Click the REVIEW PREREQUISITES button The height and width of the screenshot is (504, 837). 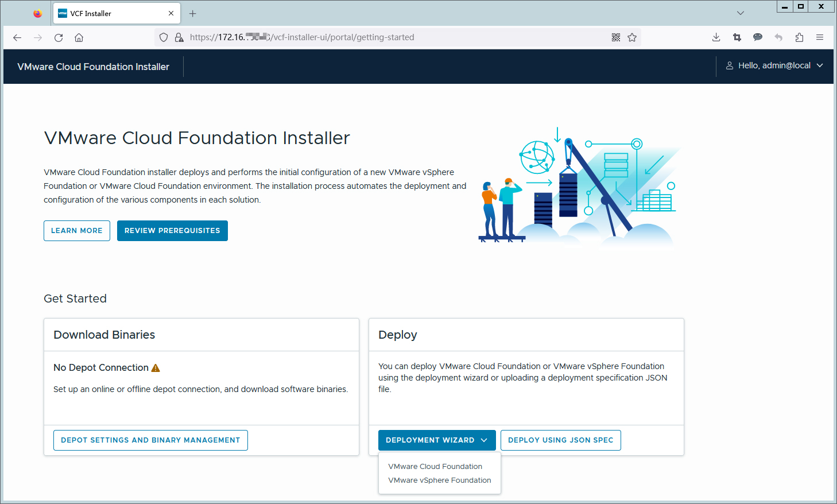coord(172,231)
